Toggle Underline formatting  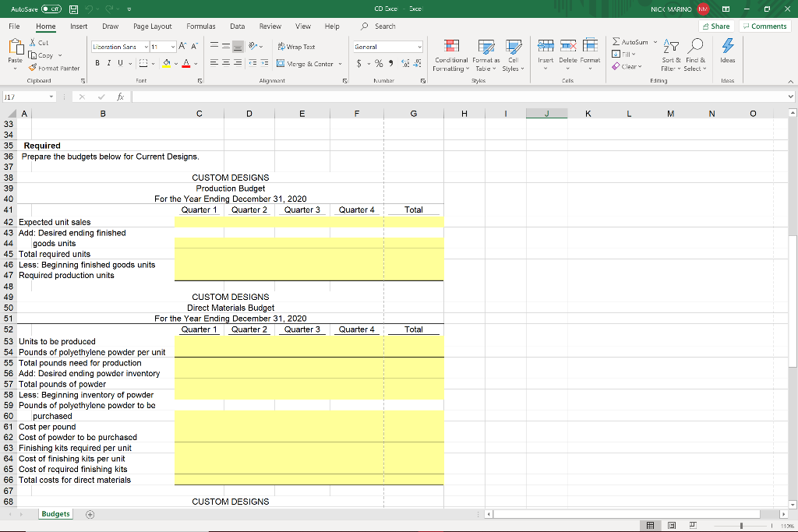point(120,63)
